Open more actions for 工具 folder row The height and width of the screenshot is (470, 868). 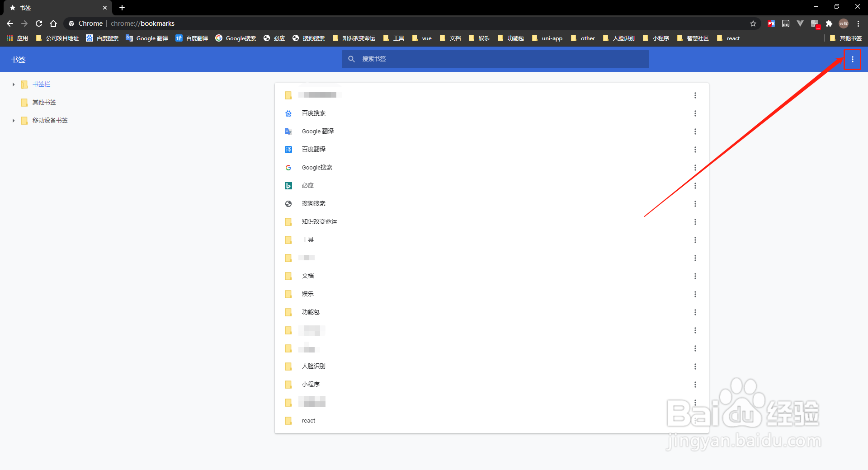[695, 240]
